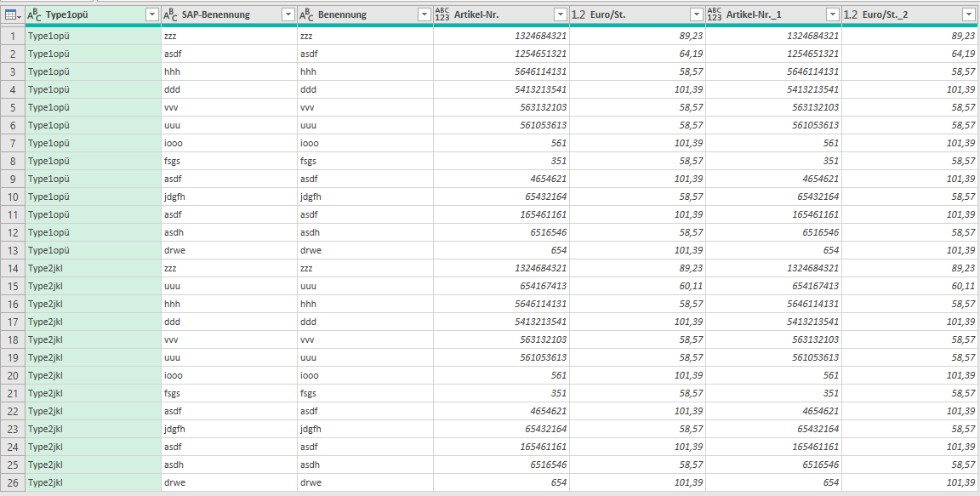Select row number 14
The width and height of the screenshot is (980, 496).
coord(13,268)
